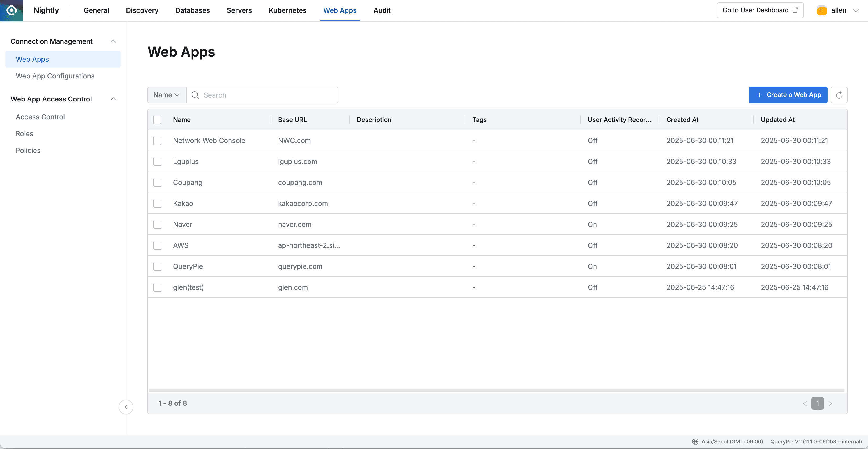Select all rows via header checkbox
The image size is (868, 449).
coord(157,120)
